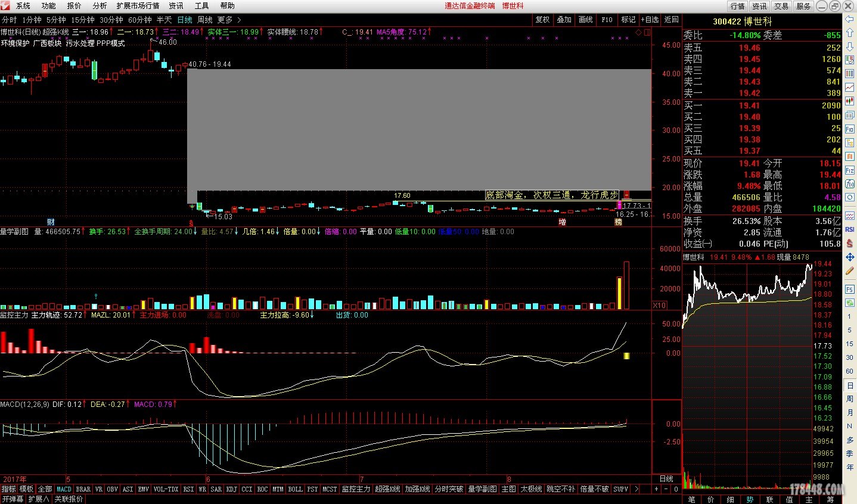Open the candlestick chart icon in sidebar
This screenshot has width=857, height=504.
click(850, 101)
